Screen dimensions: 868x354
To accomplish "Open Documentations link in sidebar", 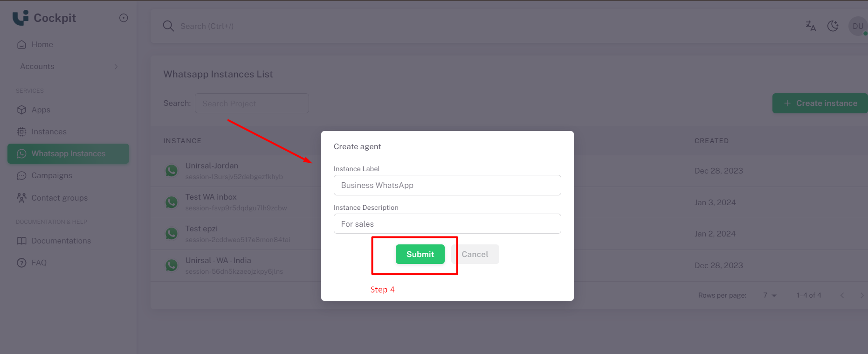I will pos(61,241).
